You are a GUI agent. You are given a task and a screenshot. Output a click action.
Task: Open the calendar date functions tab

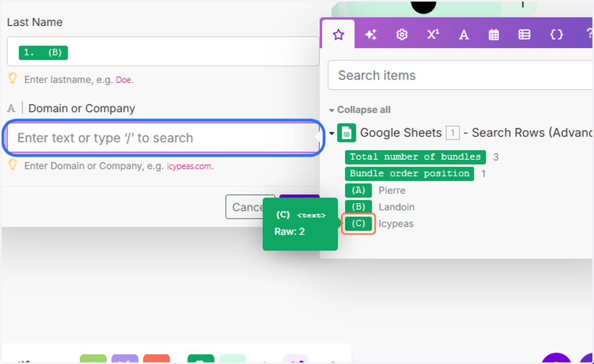pyautogui.click(x=494, y=35)
